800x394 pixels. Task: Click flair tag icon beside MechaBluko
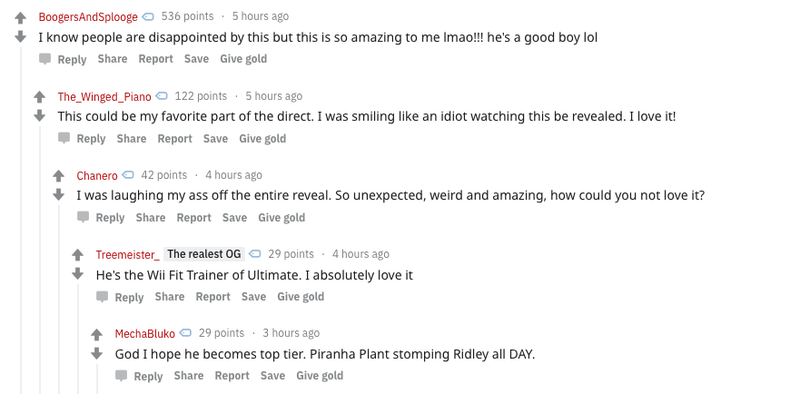tap(186, 333)
